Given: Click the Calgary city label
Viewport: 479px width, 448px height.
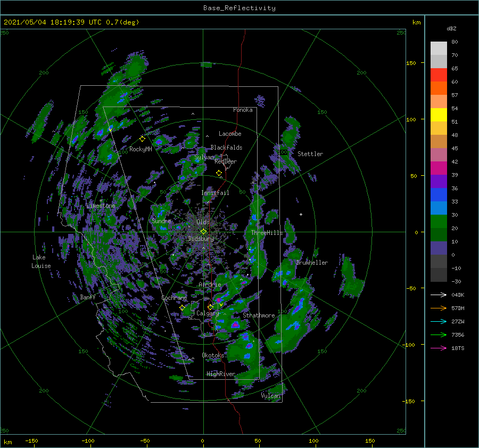Looking at the screenshot, I should [x=208, y=313].
